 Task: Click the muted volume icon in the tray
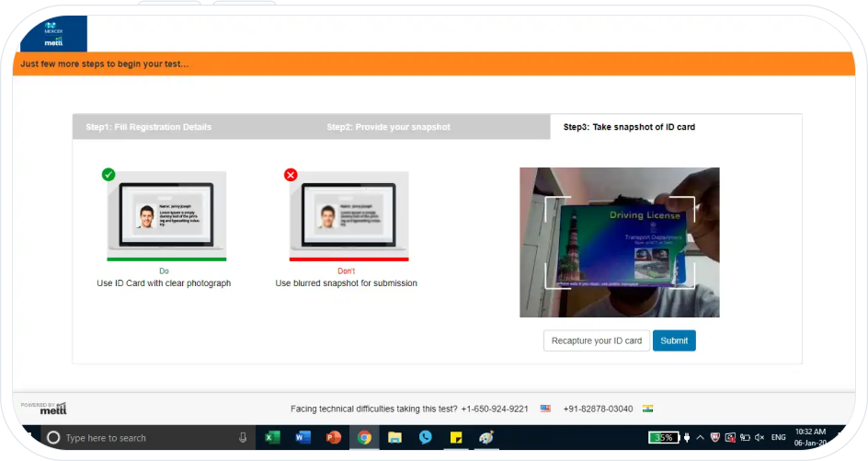tap(759, 438)
